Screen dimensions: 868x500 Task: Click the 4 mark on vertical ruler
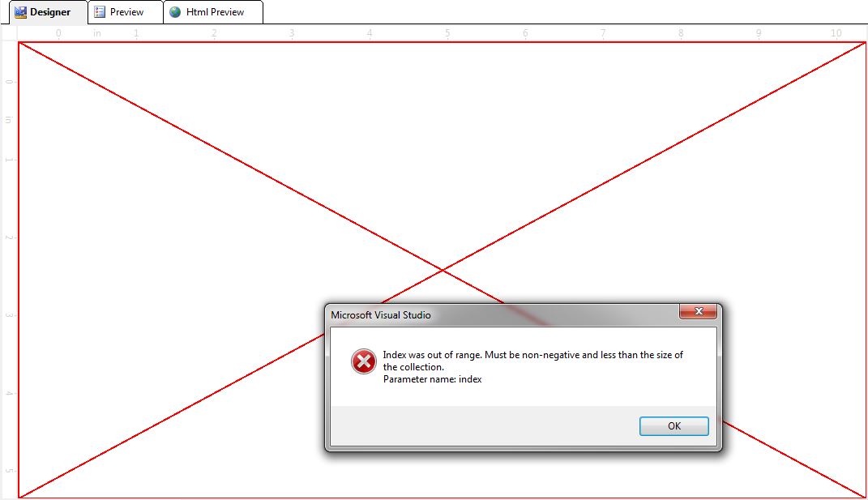(9, 392)
